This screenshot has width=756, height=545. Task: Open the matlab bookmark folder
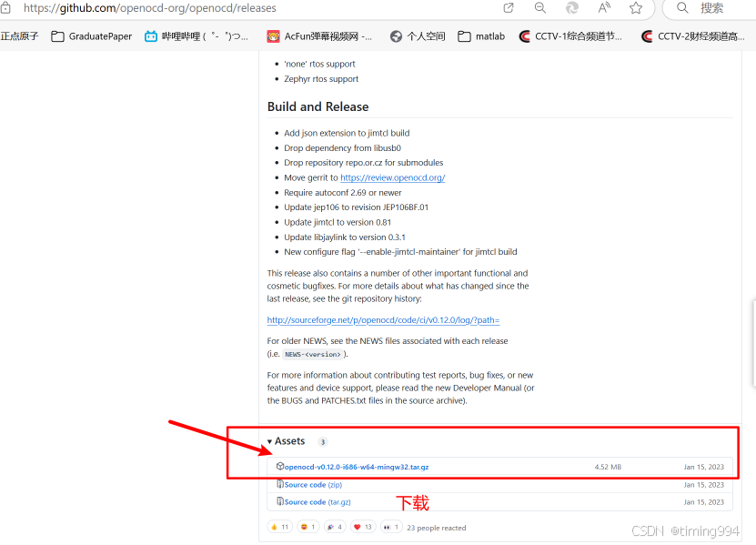click(x=481, y=36)
